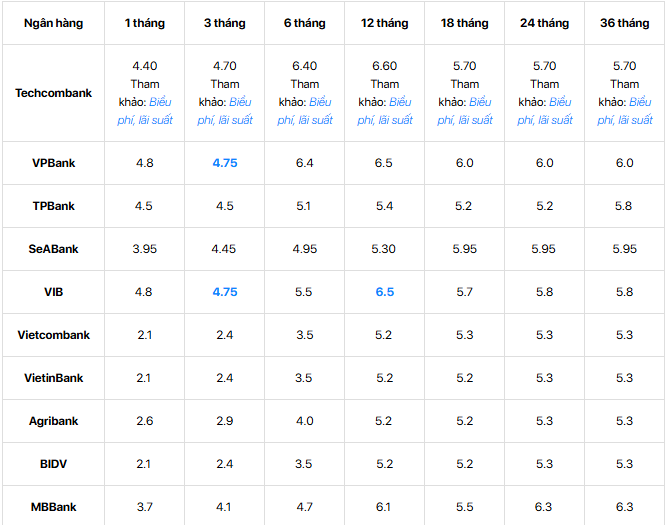The width and height of the screenshot is (666, 525).
Task: Click the Vietcombank row label
Action: pos(54,335)
